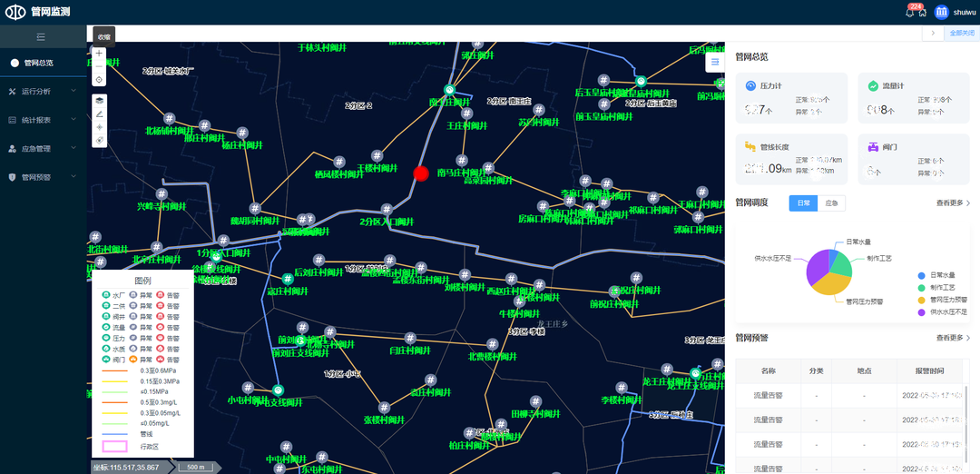Expand the 管网预警 sidebar menu

pos(43,177)
